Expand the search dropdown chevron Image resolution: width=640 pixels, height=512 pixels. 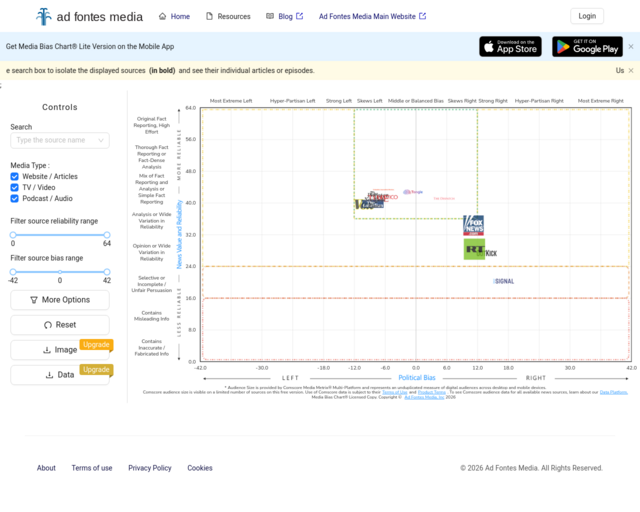[x=101, y=140]
